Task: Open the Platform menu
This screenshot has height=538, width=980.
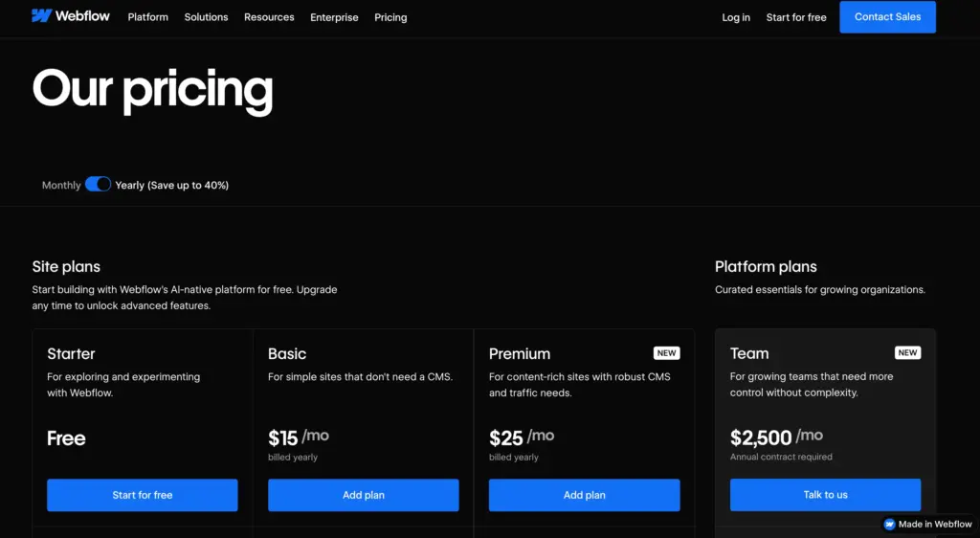Action: tap(148, 17)
